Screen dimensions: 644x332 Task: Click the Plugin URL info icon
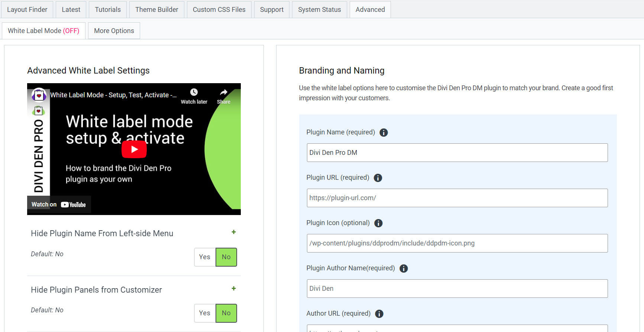(378, 178)
